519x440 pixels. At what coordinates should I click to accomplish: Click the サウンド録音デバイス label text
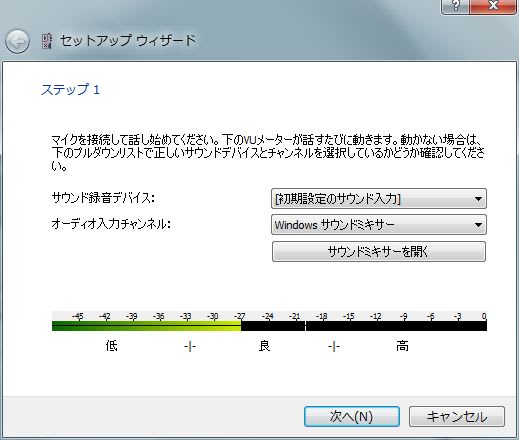(x=103, y=198)
